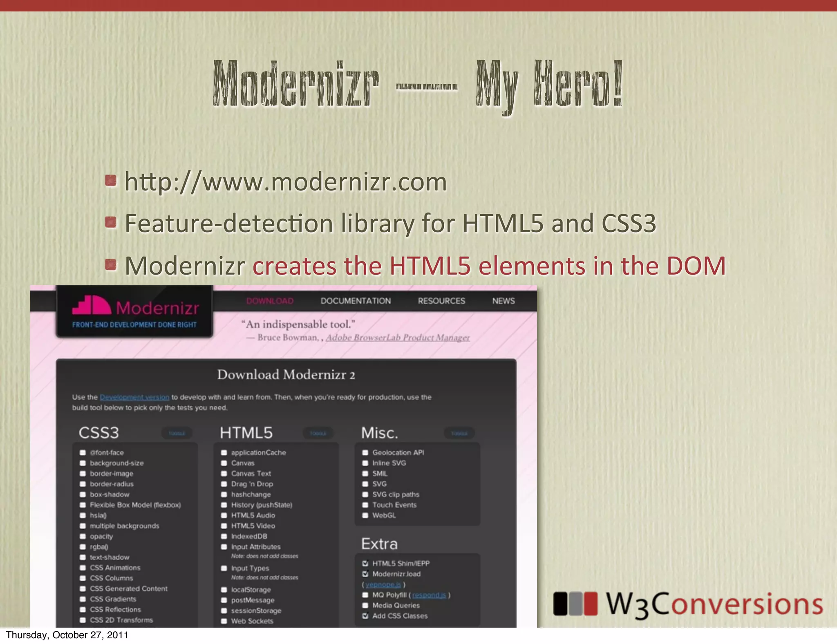Select the SMIL checkbox
This screenshot has width=837, height=644.
pyautogui.click(x=365, y=474)
